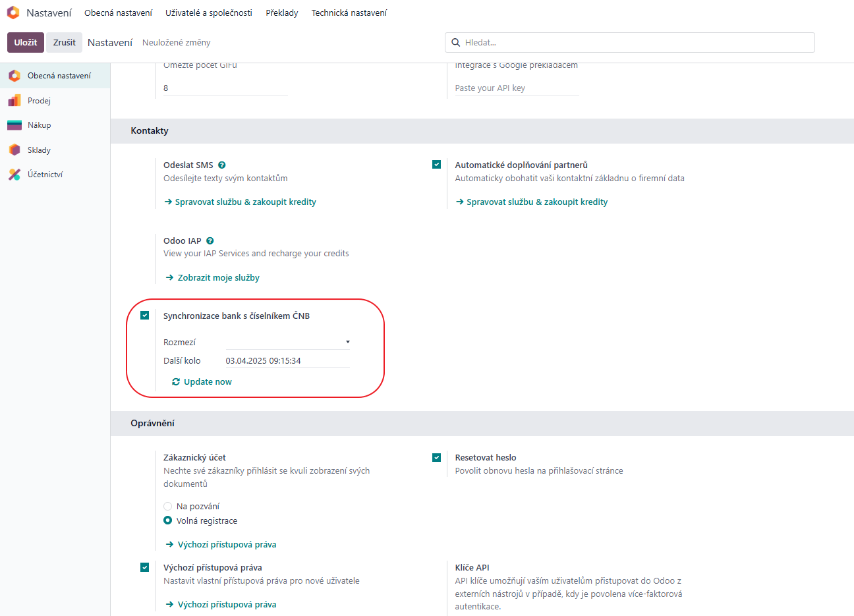
Task: Click the Zobrazit moje služby link
Action: pos(218,278)
